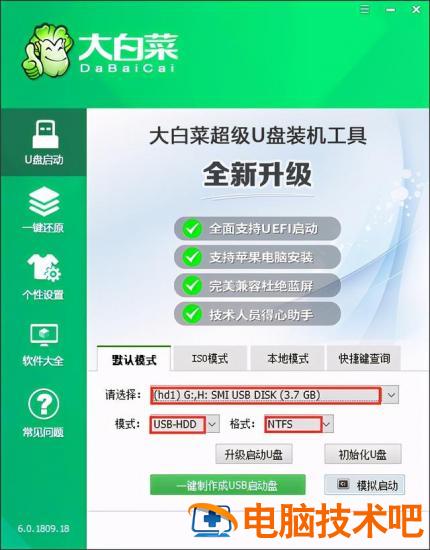
Task: Click the 初始化U盘 button
Action: coord(363,455)
